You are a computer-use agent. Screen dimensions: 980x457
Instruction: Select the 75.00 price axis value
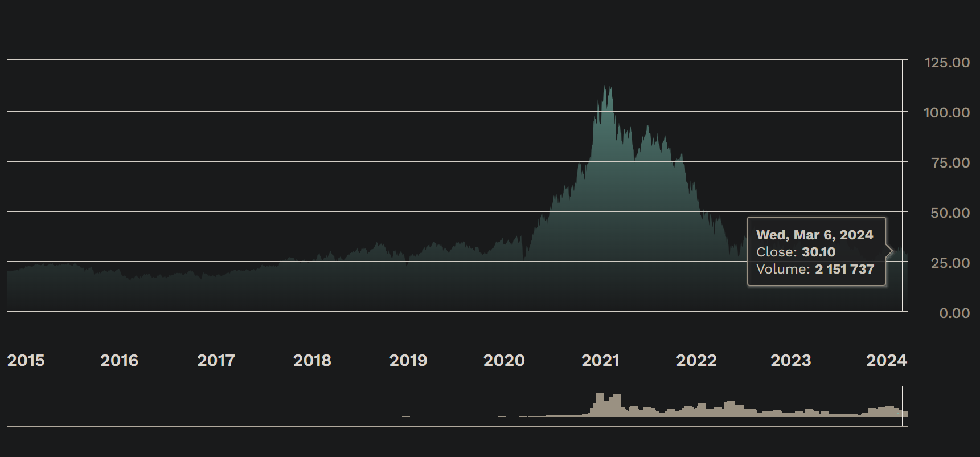[x=950, y=162]
